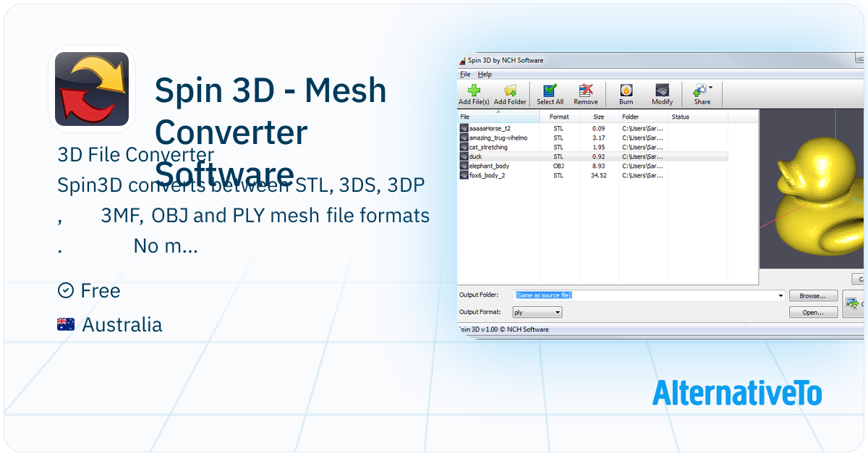Select the cat_stretching file row
868x456 pixels.
click(593, 147)
